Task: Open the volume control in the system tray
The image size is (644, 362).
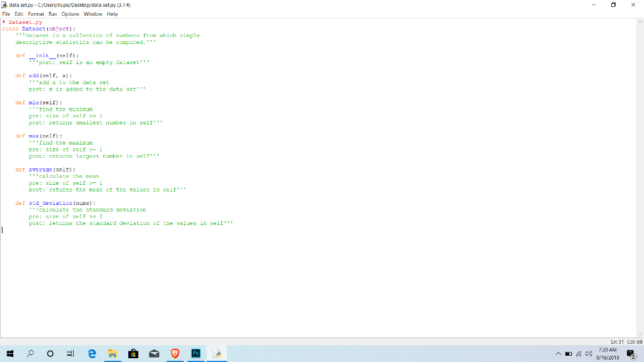Action: tap(588, 354)
